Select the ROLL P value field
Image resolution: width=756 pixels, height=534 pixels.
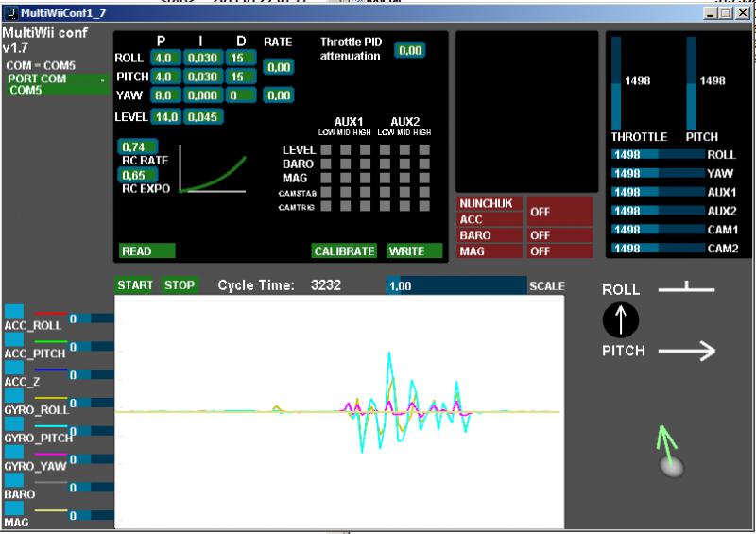163,58
